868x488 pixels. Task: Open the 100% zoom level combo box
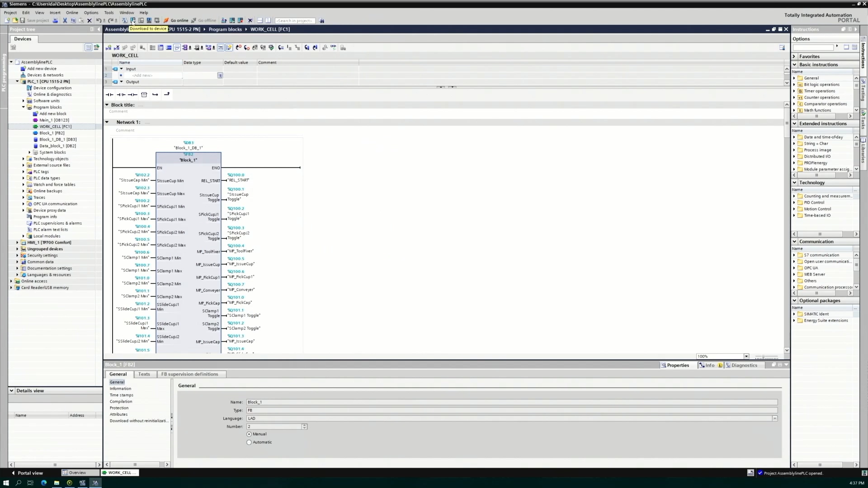pyautogui.click(x=746, y=357)
